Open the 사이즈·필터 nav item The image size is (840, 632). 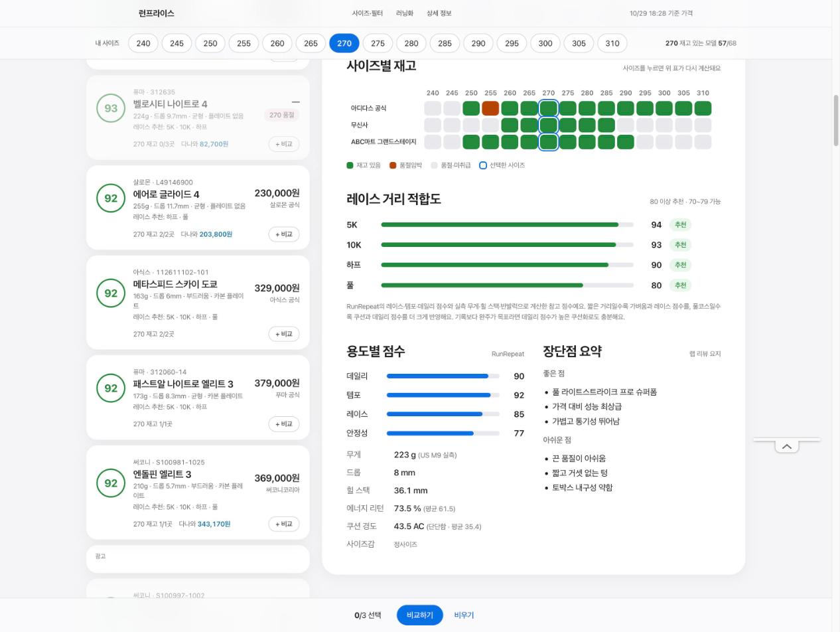pos(368,13)
